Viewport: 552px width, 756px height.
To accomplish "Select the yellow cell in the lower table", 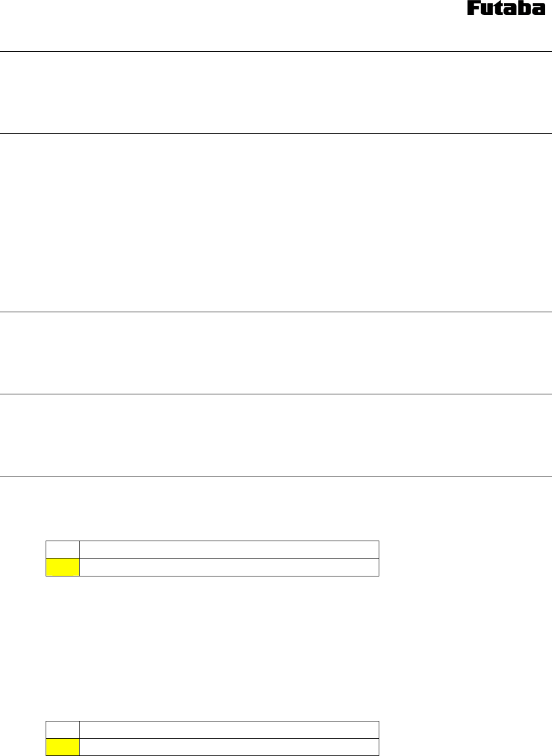I will coord(63,747).
